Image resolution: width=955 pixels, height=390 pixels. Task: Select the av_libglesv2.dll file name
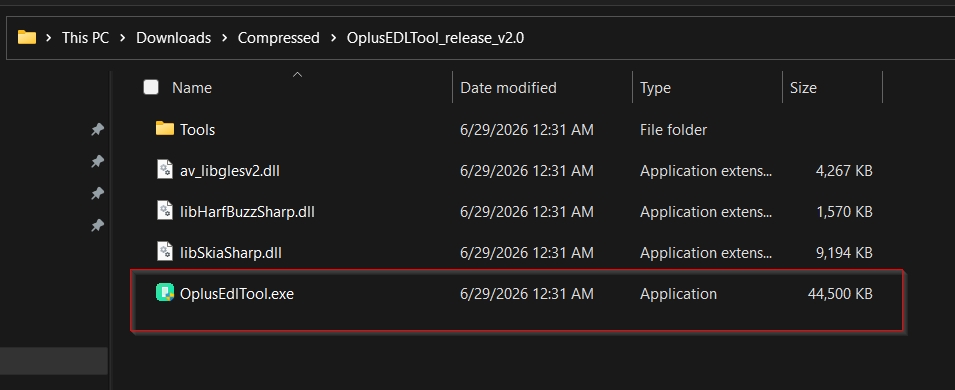[x=230, y=171]
